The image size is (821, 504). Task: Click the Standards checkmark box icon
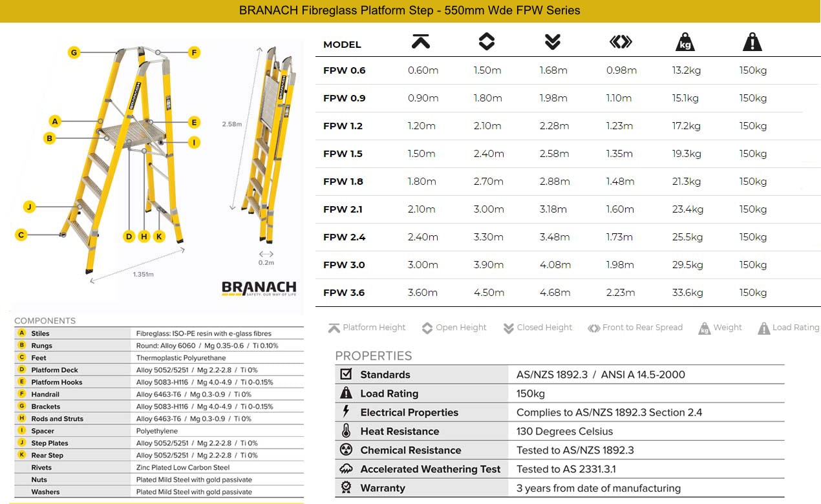pyautogui.click(x=346, y=374)
